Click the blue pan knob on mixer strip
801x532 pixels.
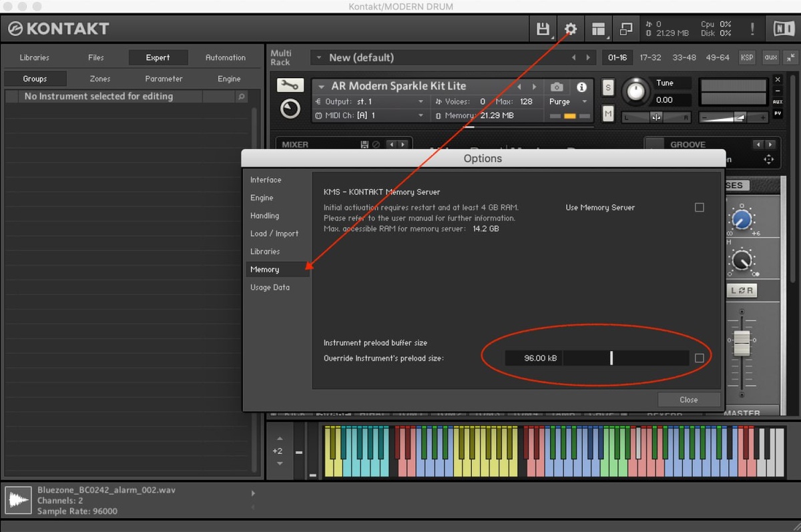tap(742, 219)
